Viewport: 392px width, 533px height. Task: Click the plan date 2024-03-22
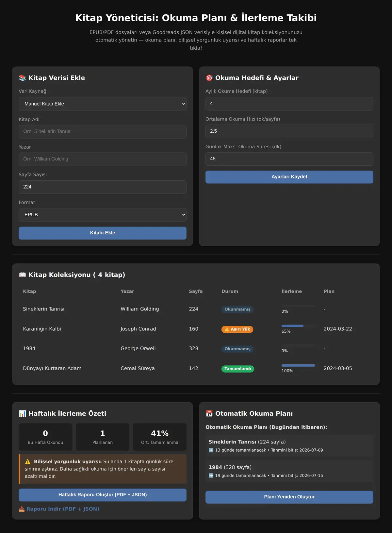click(x=338, y=329)
